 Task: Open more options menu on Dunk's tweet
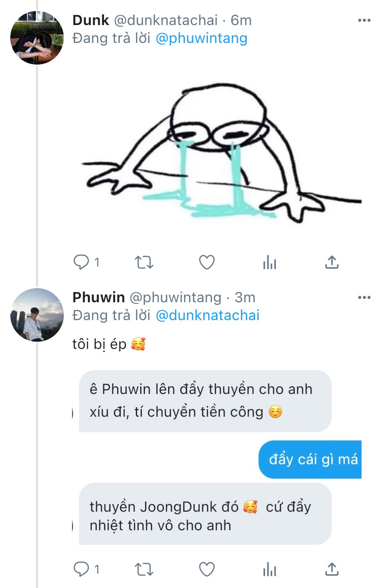coord(364,21)
